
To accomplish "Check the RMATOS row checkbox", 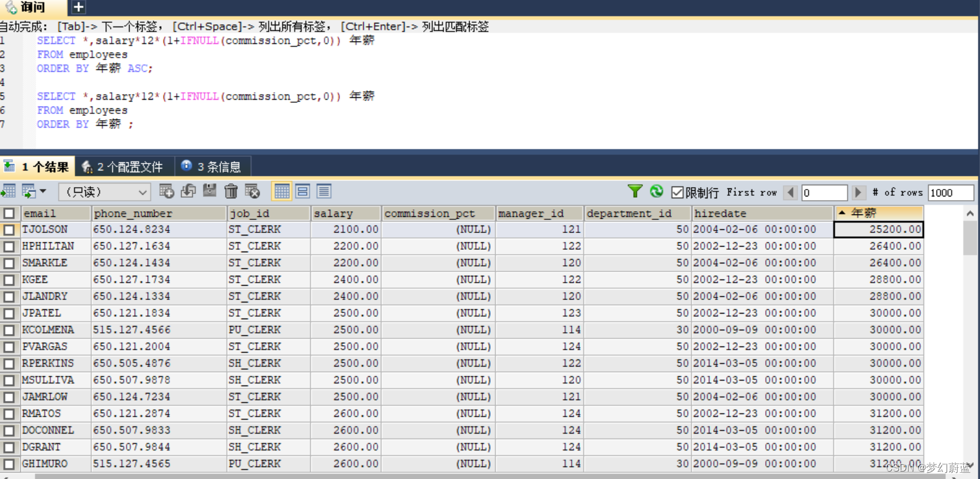I will [x=9, y=414].
